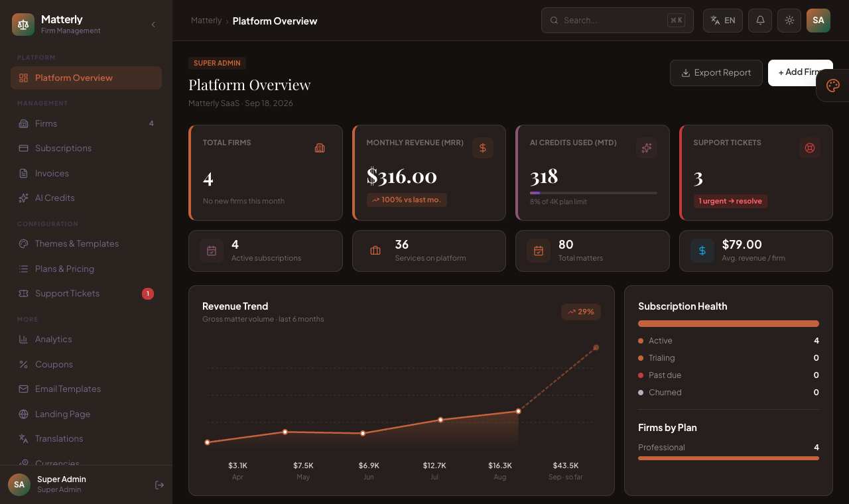This screenshot has height=504, width=849.
Task: Click the Churned status row
Action: 728,393
